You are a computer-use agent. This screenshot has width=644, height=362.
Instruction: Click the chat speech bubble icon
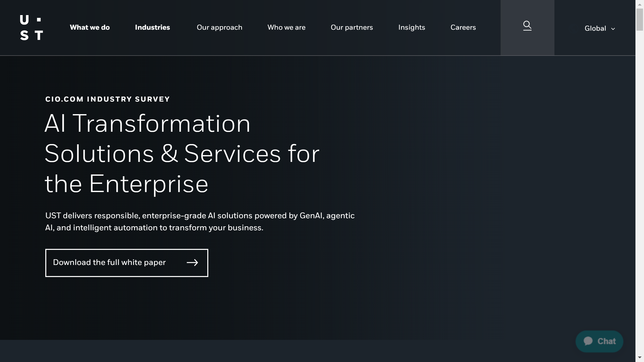pos(588,341)
